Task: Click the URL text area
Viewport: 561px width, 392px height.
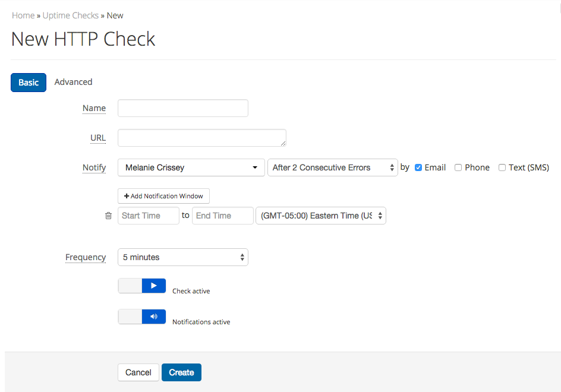Action: [x=202, y=138]
